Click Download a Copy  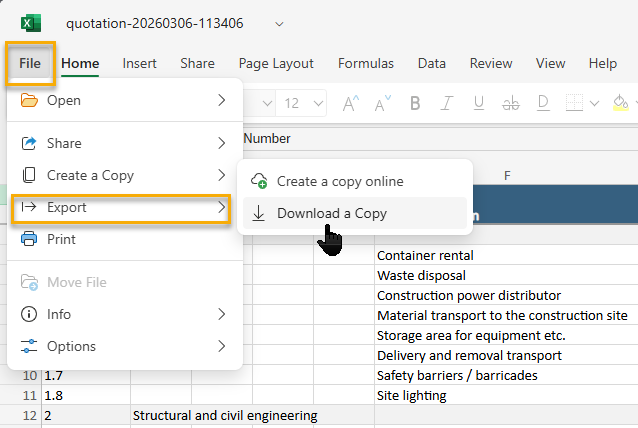(x=331, y=213)
